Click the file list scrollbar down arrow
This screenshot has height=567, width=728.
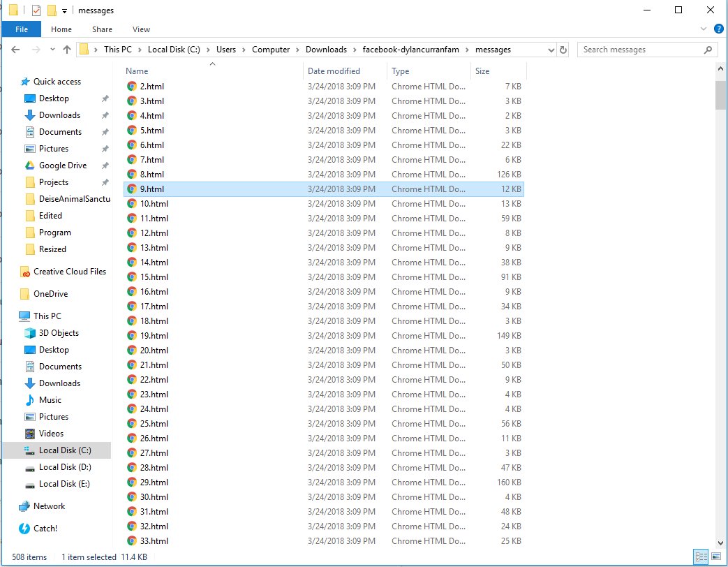coord(720,543)
